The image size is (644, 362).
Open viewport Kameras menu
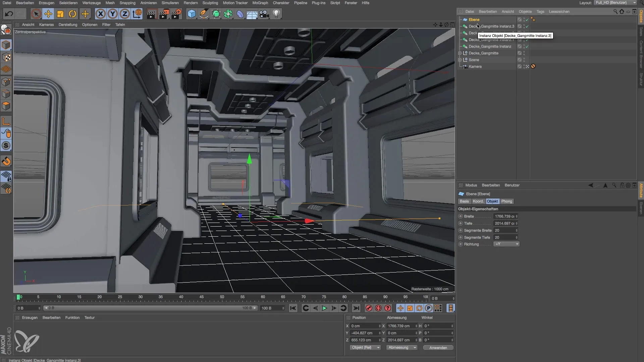(x=46, y=24)
